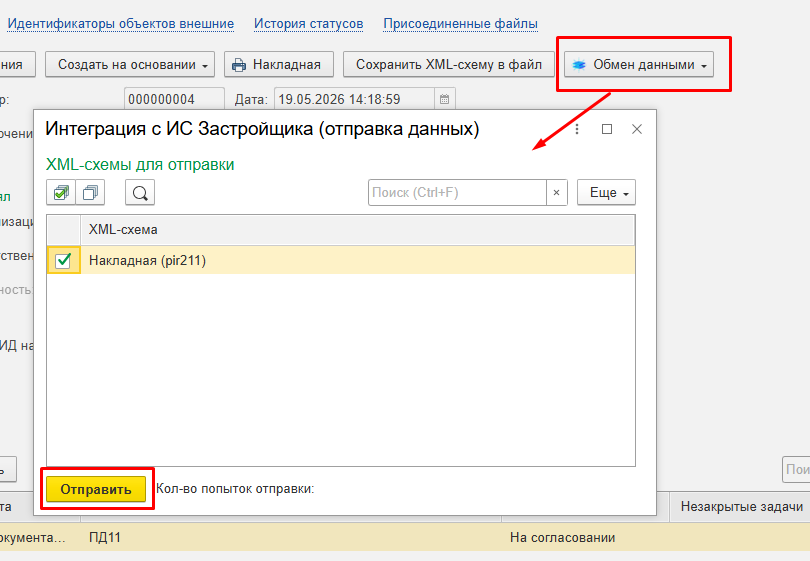This screenshot has width=810, height=561.
Task: Close the integration dialog
Action: click(x=637, y=129)
